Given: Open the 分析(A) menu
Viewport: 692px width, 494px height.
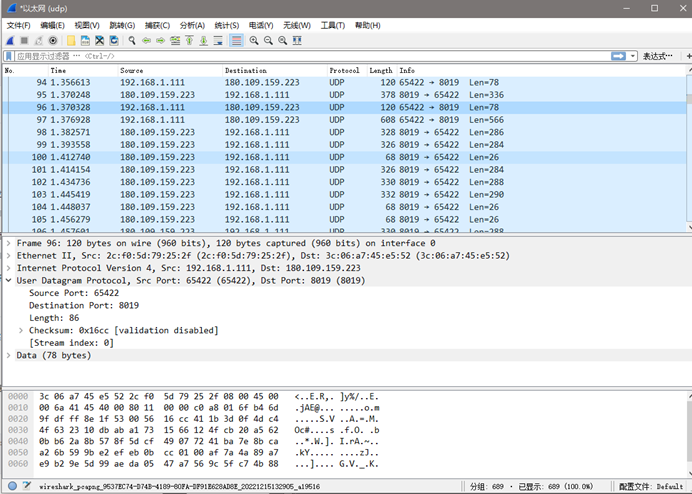Looking at the screenshot, I should tap(192, 25).
